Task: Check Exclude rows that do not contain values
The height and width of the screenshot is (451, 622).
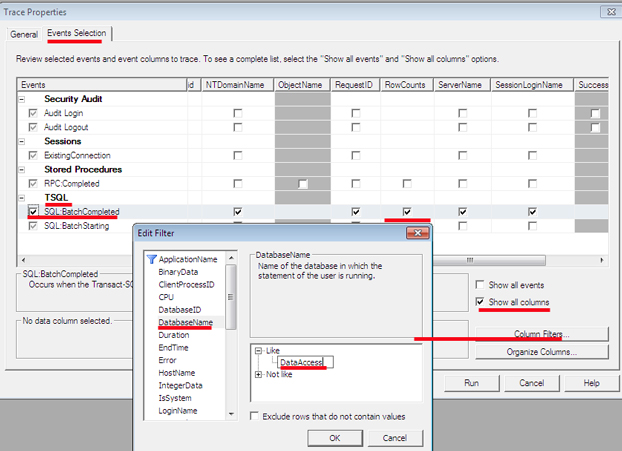Action: point(254,416)
